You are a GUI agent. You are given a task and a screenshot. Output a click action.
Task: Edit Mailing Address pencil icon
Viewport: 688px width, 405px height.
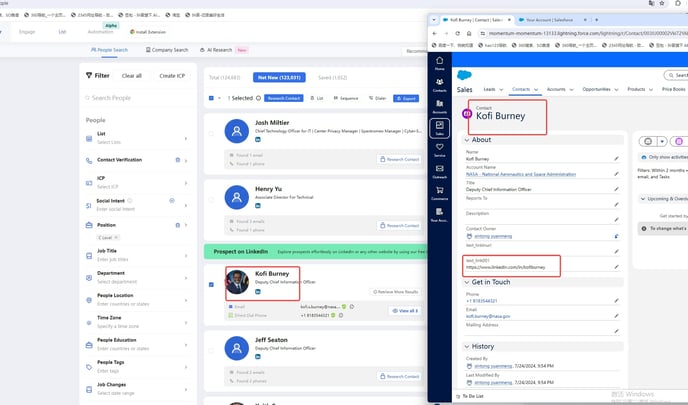click(616, 331)
